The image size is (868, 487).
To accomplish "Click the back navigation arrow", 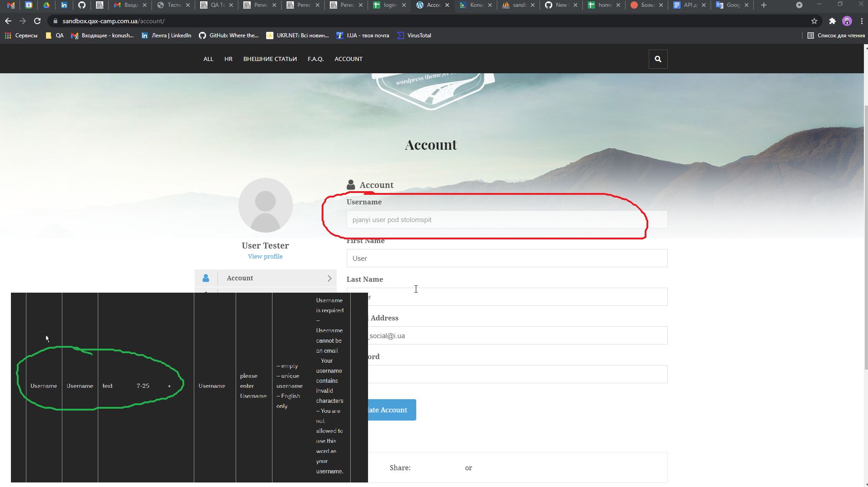I will (x=8, y=21).
